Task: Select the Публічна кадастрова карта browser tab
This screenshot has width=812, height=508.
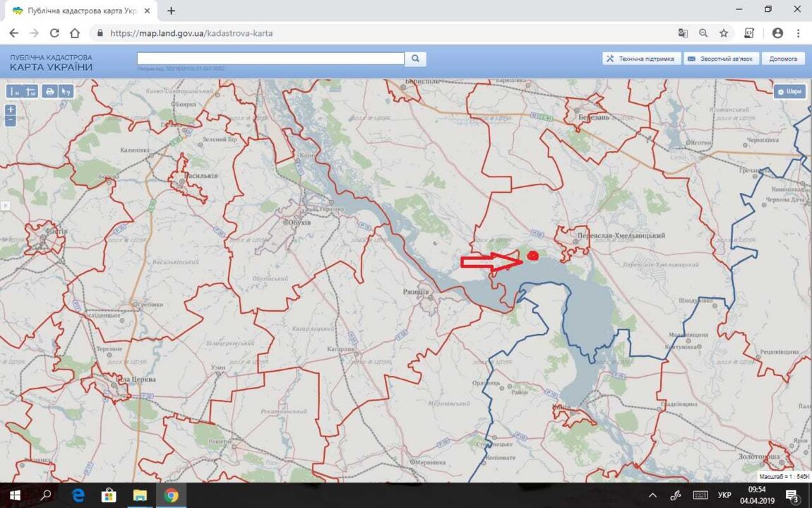Action: coord(78,11)
